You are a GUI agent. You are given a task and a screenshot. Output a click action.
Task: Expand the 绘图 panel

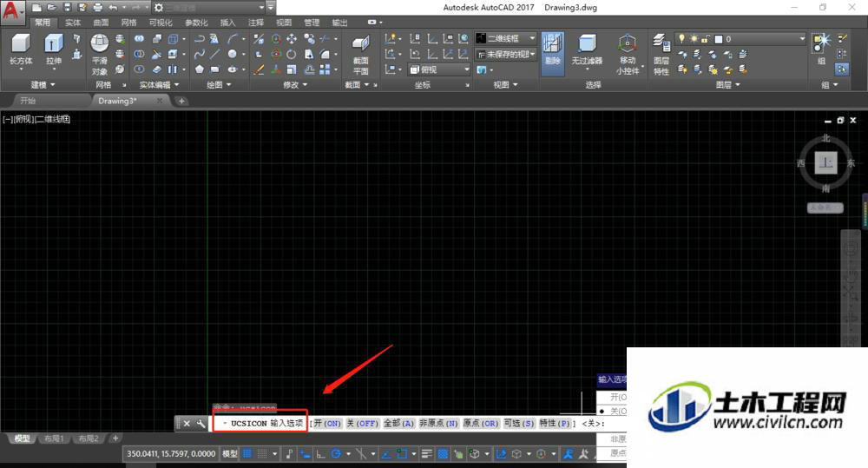(219, 85)
